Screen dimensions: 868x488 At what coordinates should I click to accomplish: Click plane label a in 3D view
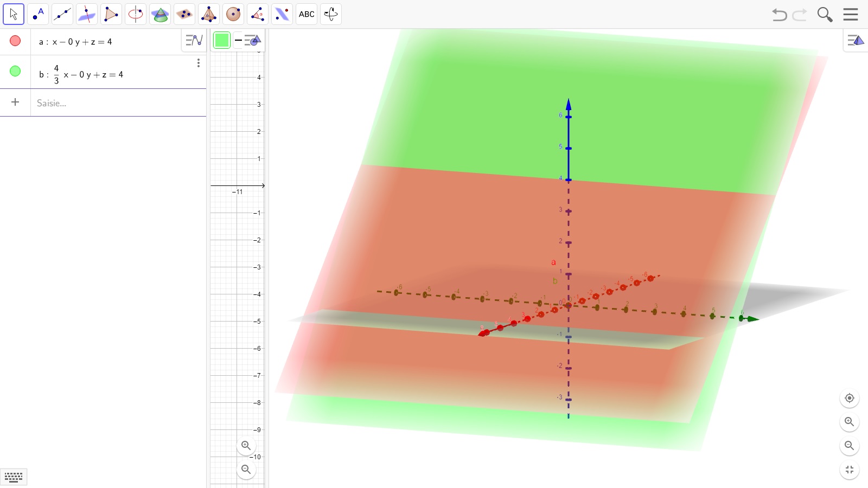click(x=553, y=262)
